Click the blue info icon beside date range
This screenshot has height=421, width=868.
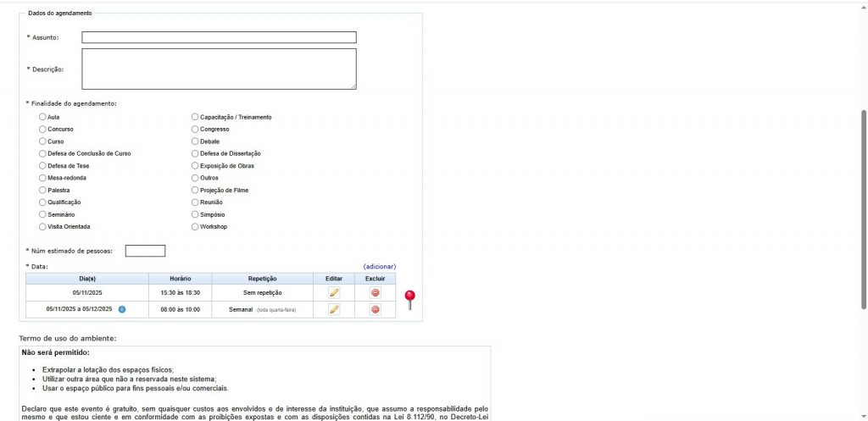click(122, 309)
